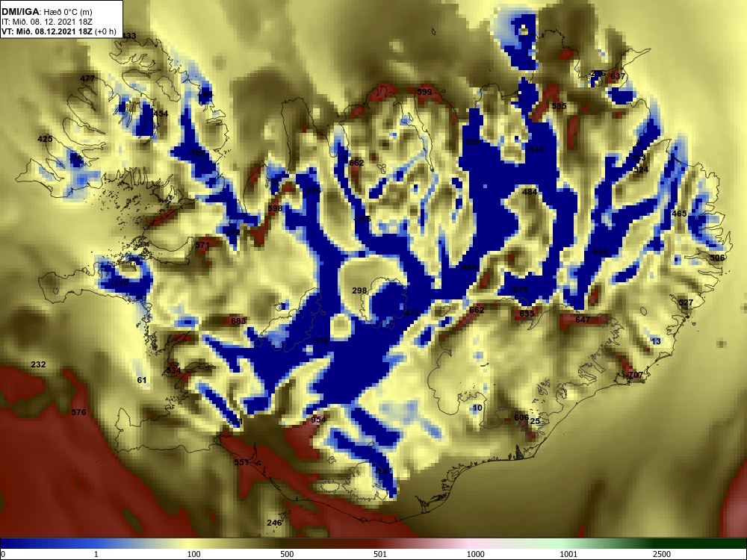Click the map value "637"

(618, 76)
